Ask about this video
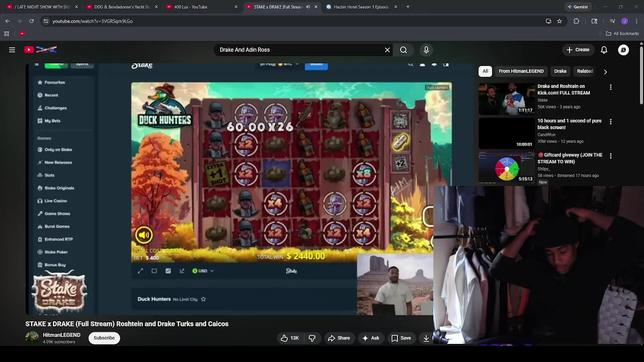This screenshot has height=362, width=644. 370,338
